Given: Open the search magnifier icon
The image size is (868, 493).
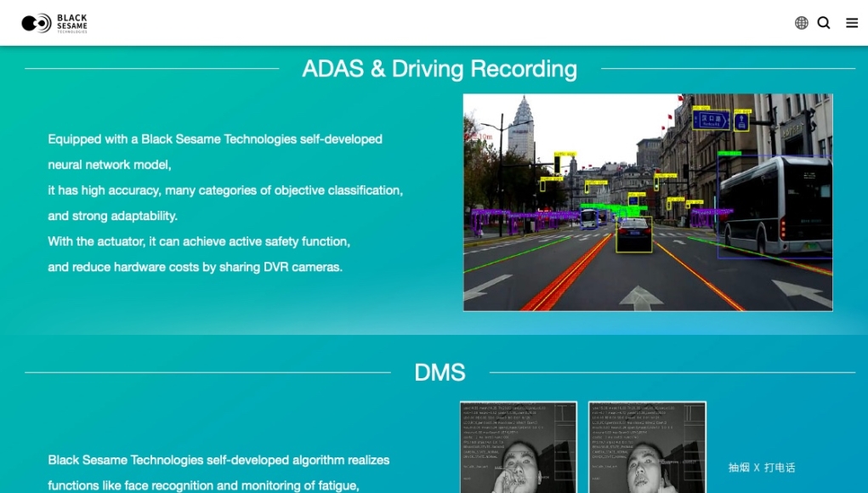Looking at the screenshot, I should pos(824,23).
